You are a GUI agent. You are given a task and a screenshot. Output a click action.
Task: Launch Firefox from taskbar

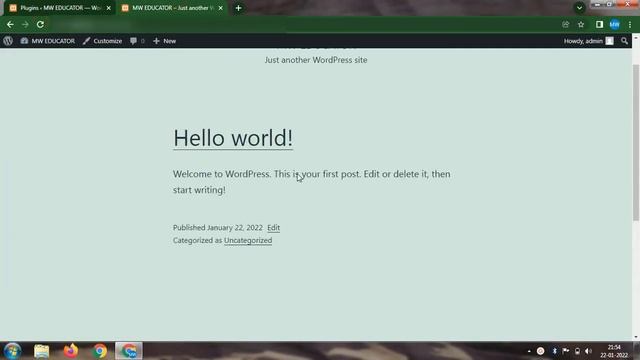(x=71, y=351)
